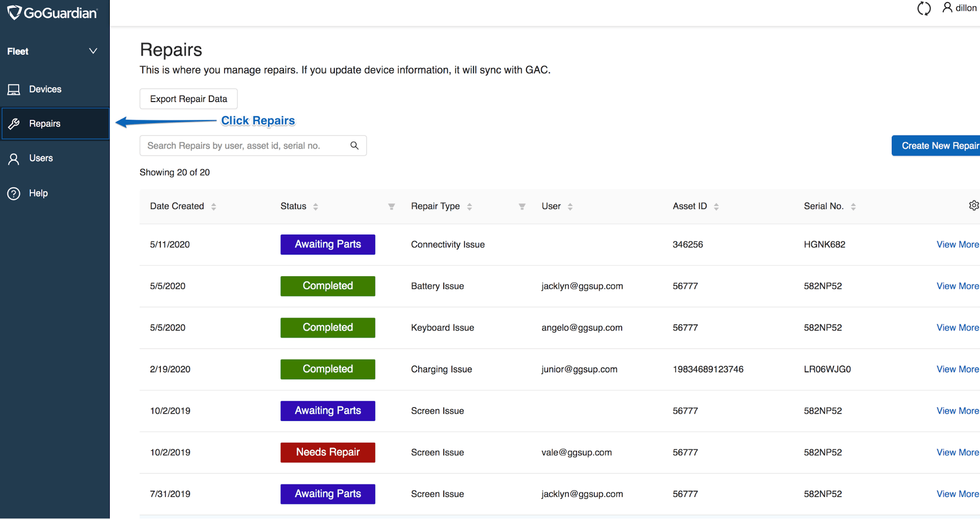Image resolution: width=980 pixels, height=519 pixels.
Task: Open the Users menu item
Action: (55, 158)
